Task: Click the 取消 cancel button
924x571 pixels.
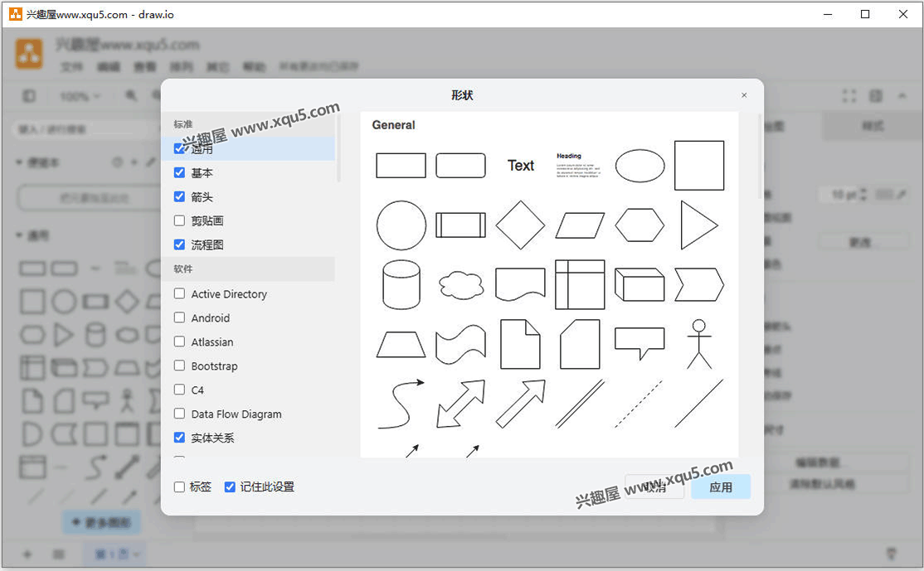Action: [654, 486]
